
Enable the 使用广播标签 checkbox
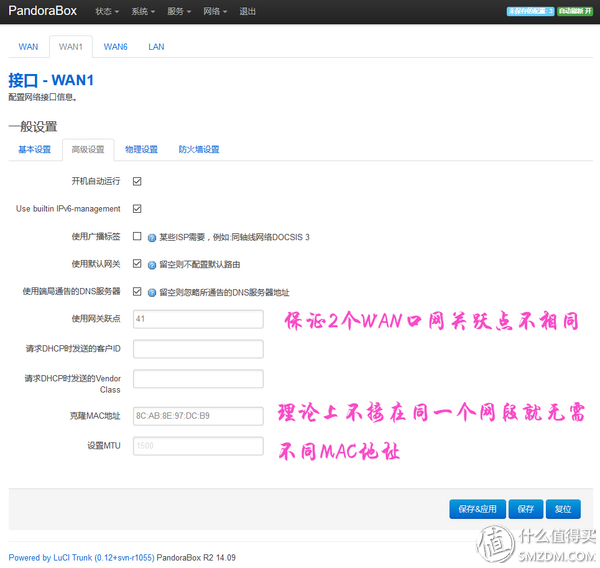point(137,236)
